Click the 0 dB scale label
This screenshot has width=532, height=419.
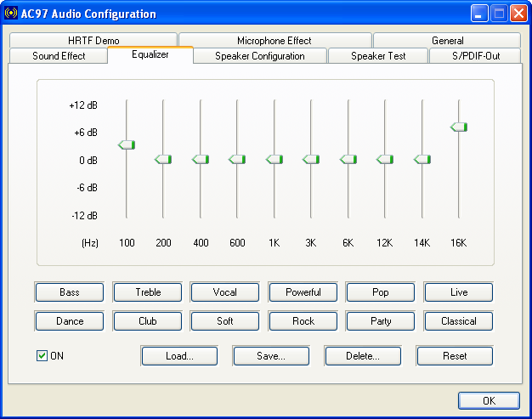coord(88,160)
